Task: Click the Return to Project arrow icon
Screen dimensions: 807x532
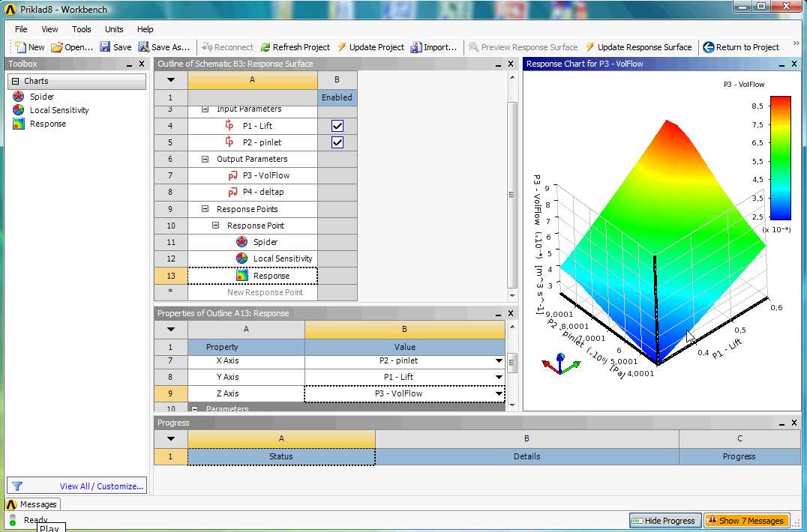Action: (709, 47)
